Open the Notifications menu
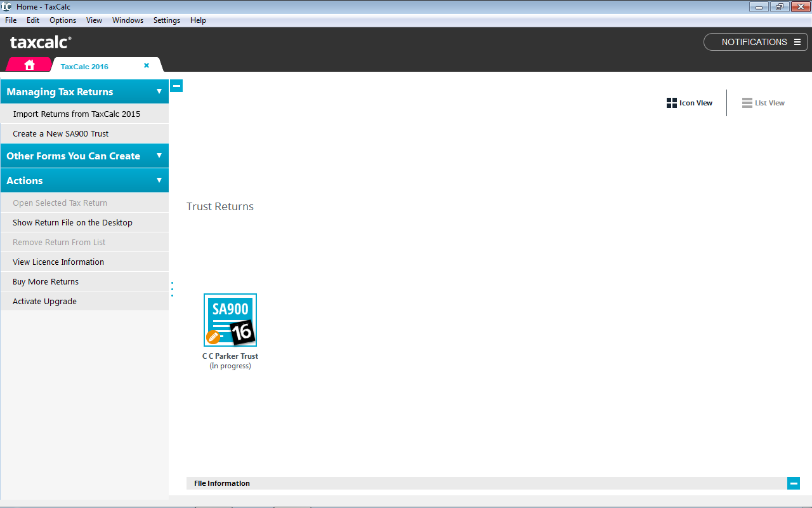Image resolution: width=812 pixels, height=508 pixels. [x=755, y=42]
